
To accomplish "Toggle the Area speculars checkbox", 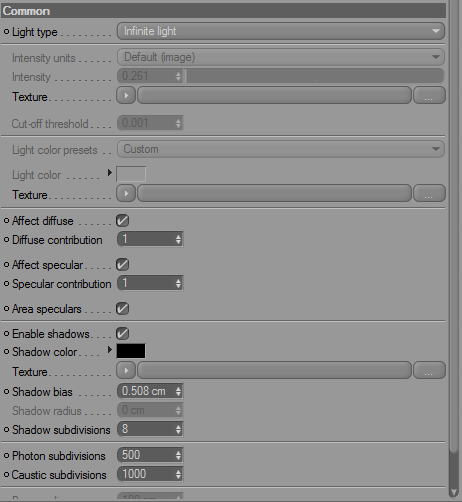I will [x=122, y=309].
